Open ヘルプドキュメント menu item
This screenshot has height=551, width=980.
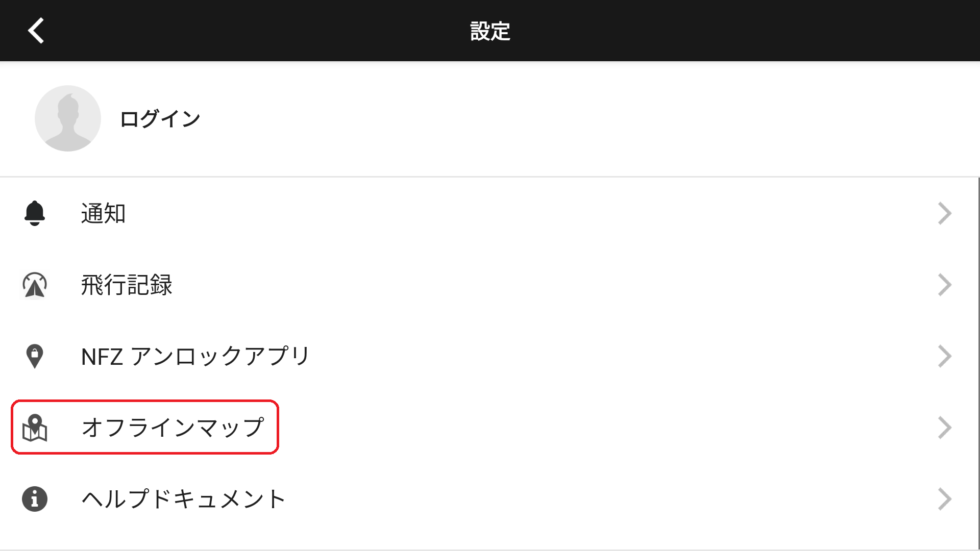tap(184, 499)
